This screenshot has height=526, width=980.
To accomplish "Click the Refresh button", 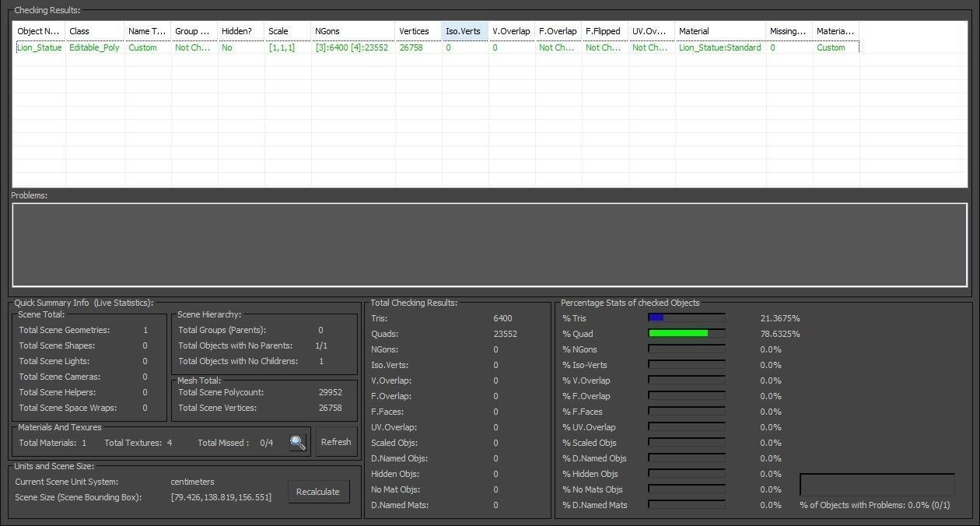I will 336,442.
